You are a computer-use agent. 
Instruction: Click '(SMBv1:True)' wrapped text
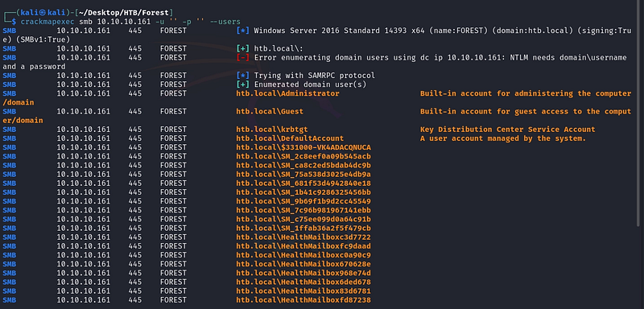[x=43, y=39]
